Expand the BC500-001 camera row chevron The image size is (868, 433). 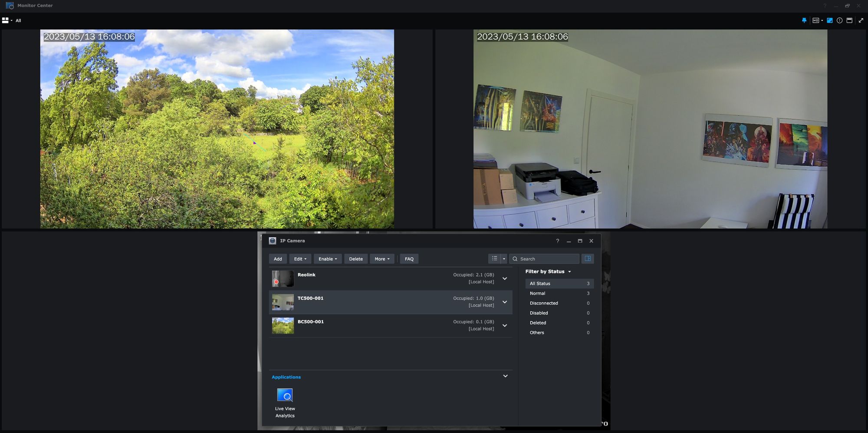[x=505, y=325]
